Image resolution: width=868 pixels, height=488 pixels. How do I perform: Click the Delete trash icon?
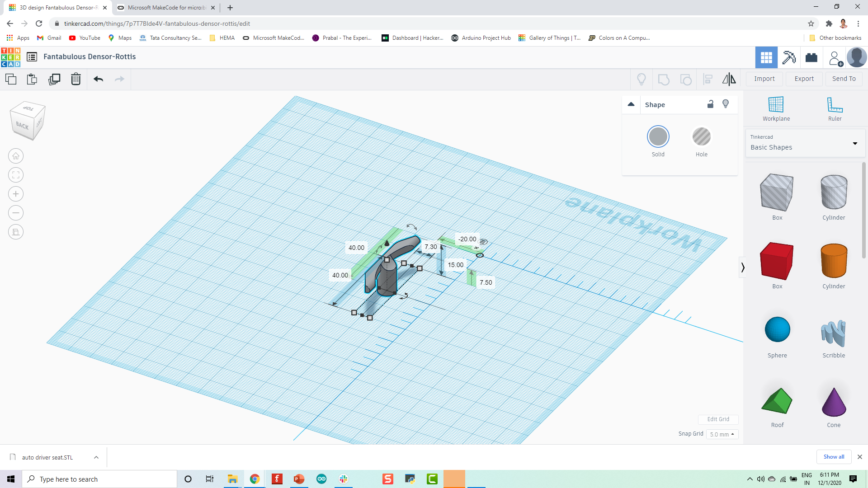(76, 79)
